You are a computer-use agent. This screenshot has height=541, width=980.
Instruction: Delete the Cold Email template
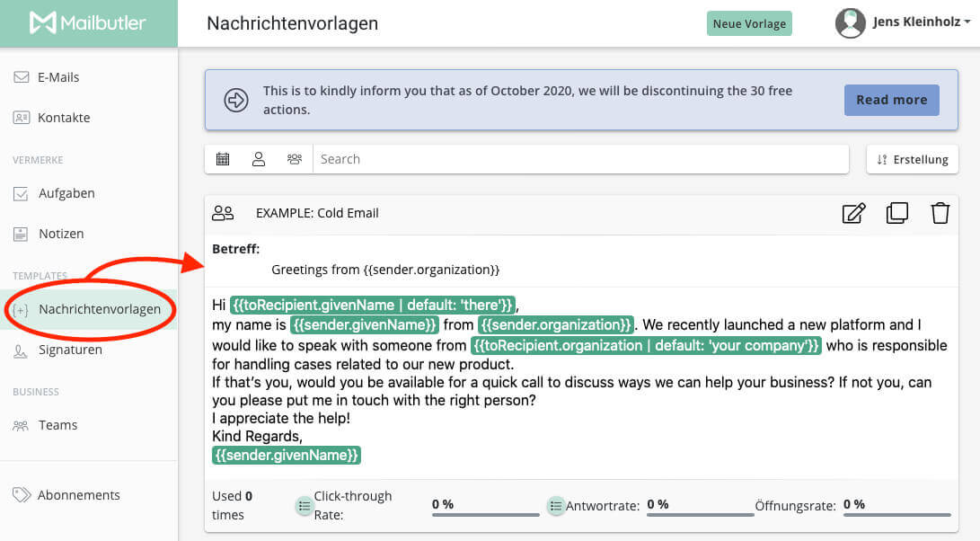click(x=940, y=213)
